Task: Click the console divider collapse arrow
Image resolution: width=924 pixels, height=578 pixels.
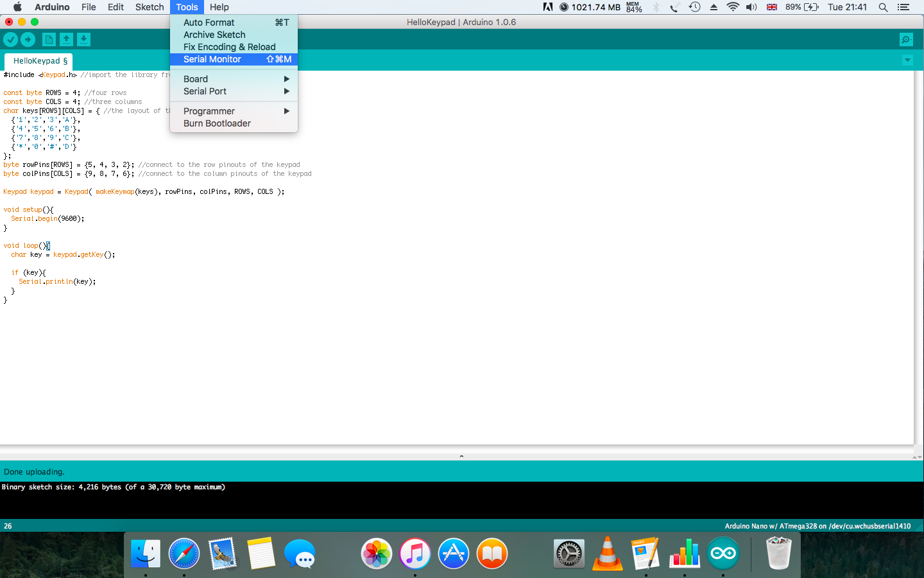Action: (461, 456)
